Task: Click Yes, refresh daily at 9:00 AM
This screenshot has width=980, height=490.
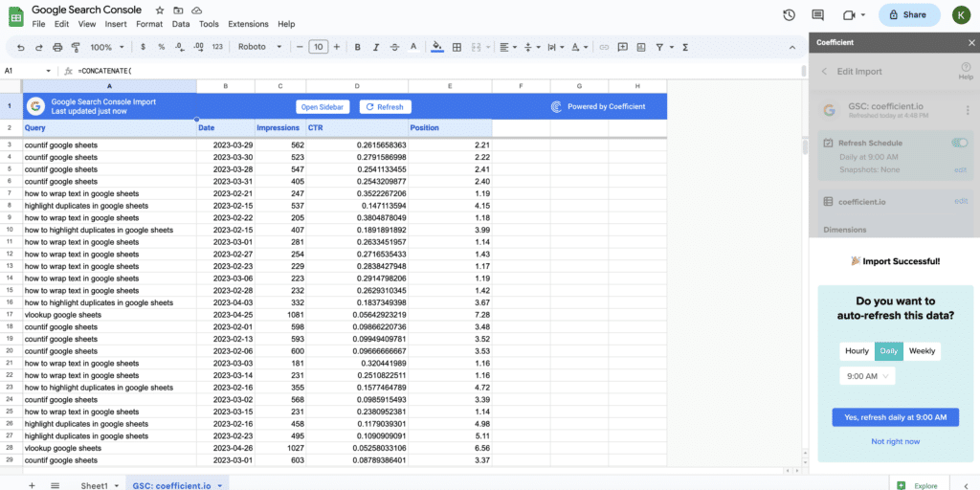Action: coord(895,417)
